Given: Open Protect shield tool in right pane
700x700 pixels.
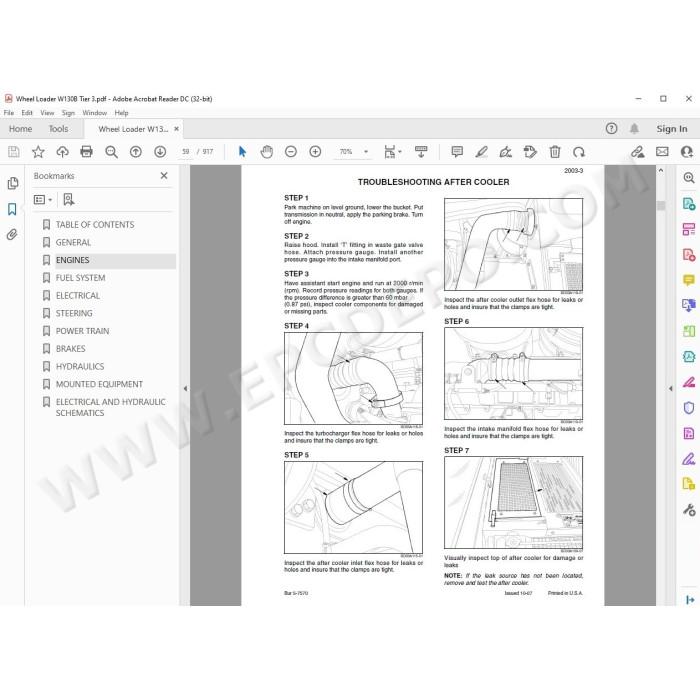Looking at the screenshot, I should 689,408.
